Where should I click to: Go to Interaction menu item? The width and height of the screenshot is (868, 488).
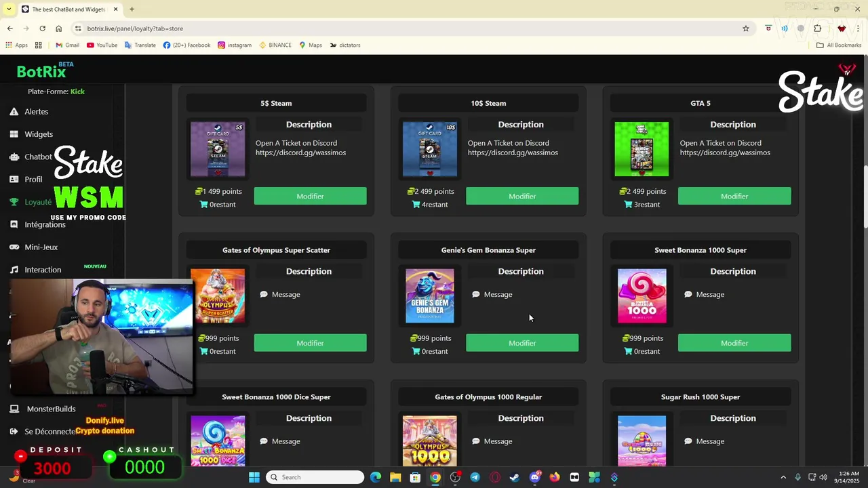point(43,270)
